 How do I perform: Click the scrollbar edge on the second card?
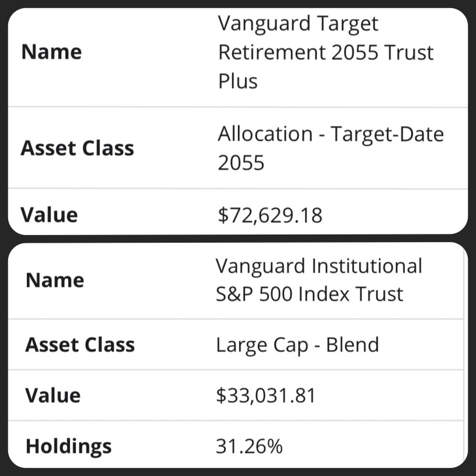(x=464, y=355)
